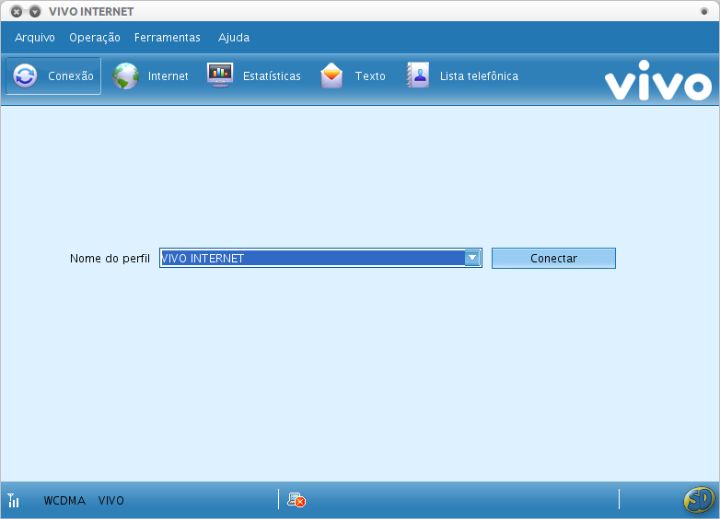Screen dimensions: 720x519
Task: Open the Operação menu
Action: pyautogui.click(x=95, y=38)
